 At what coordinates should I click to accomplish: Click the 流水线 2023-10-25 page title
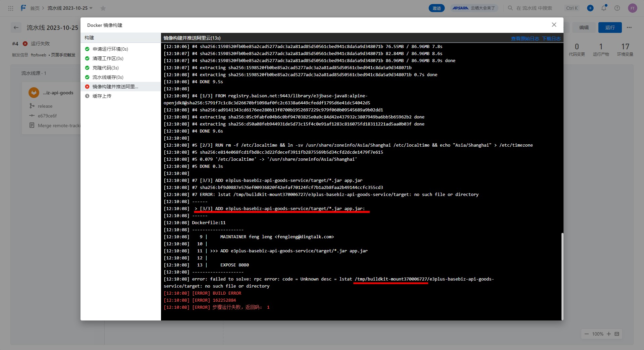52,28
